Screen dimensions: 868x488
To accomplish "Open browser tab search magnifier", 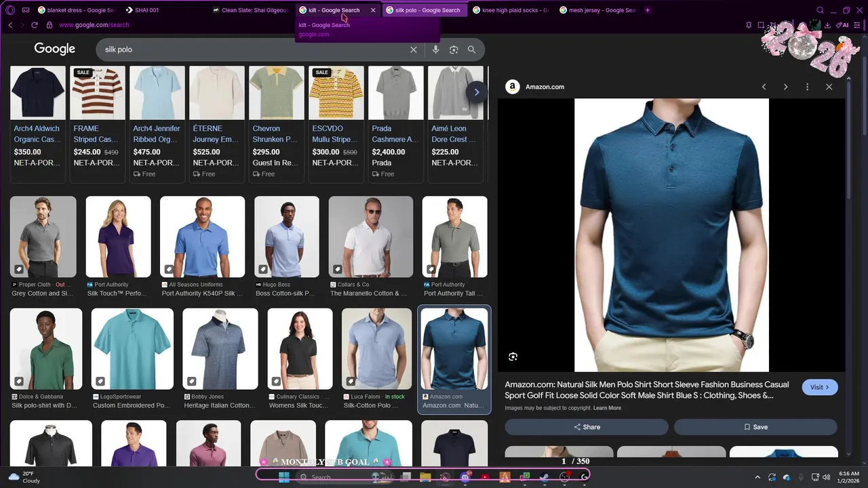I will pyautogui.click(x=820, y=10).
